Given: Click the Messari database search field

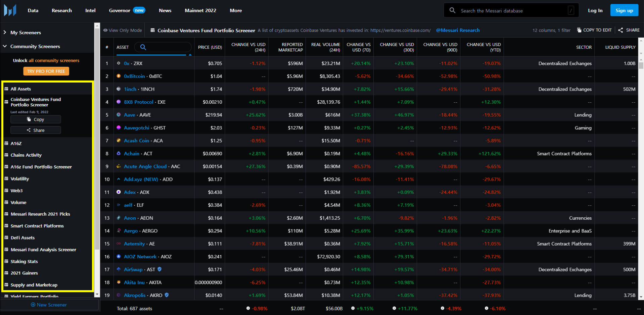Looking at the screenshot, I should click(511, 10).
